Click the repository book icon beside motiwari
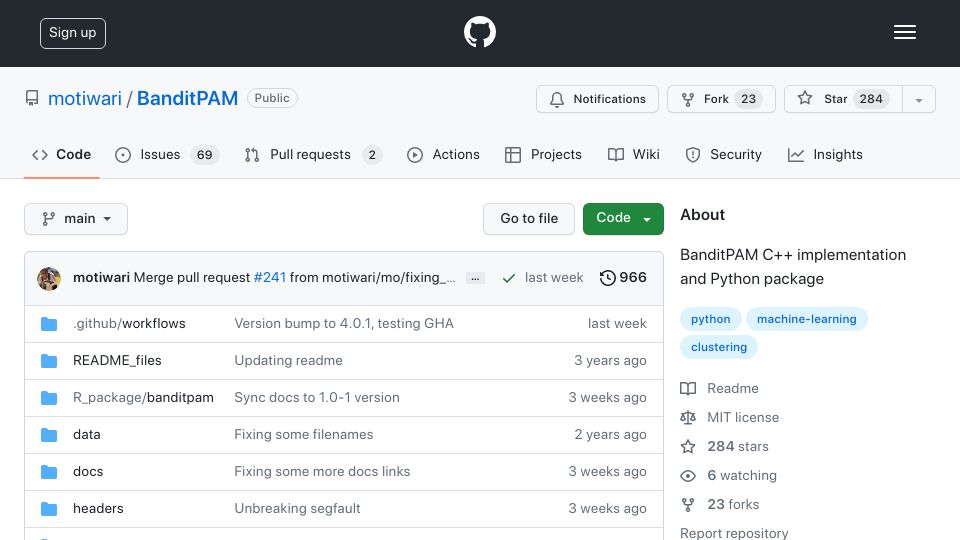The height and width of the screenshot is (540, 960). (x=32, y=98)
